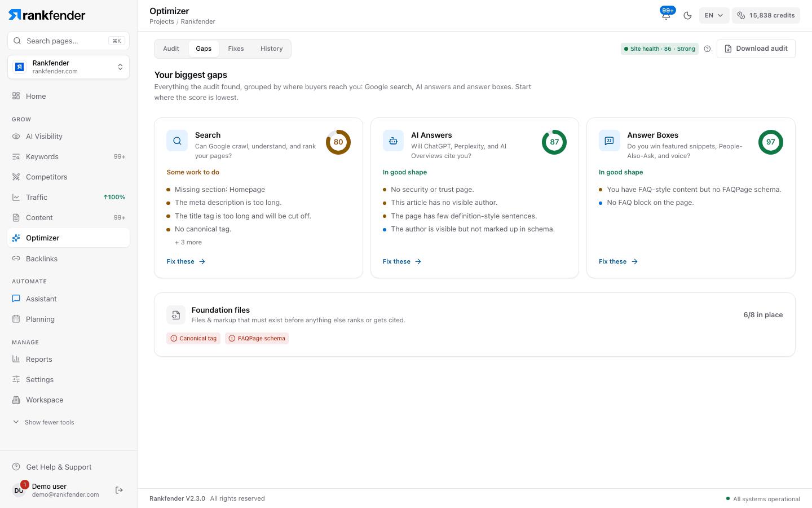The width and height of the screenshot is (812, 508).
Task: Click the site health info icon
Action: 707,49
